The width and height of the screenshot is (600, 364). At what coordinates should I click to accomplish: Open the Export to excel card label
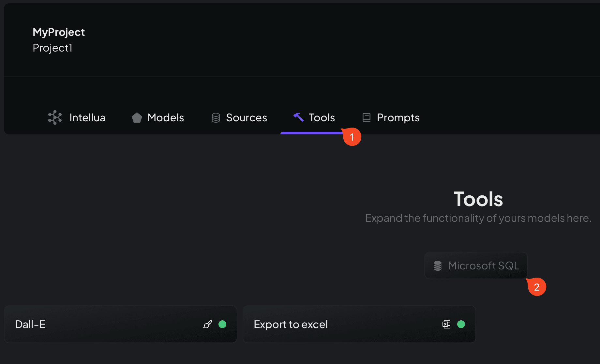(x=291, y=325)
